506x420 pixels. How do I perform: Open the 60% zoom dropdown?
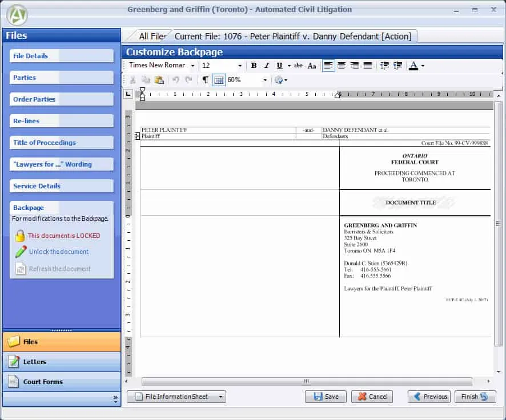coord(265,80)
